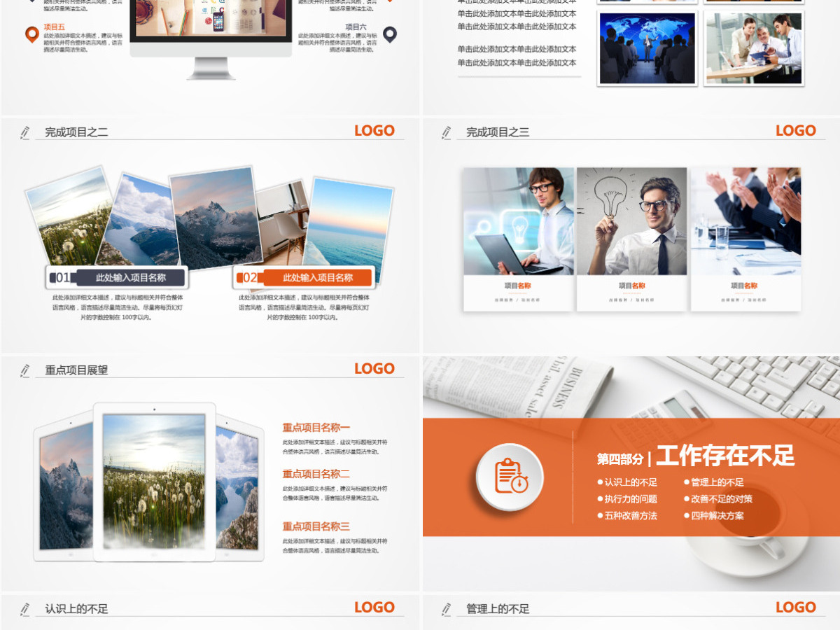This screenshot has height=630, width=840.
Task: Click bullet 认识上的不足 in orange banner
Action: (627, 482)
